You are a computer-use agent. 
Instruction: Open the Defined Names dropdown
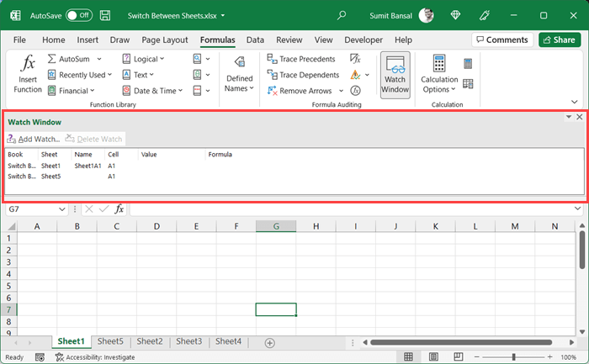pyautogui.click(x=239, y=83)
